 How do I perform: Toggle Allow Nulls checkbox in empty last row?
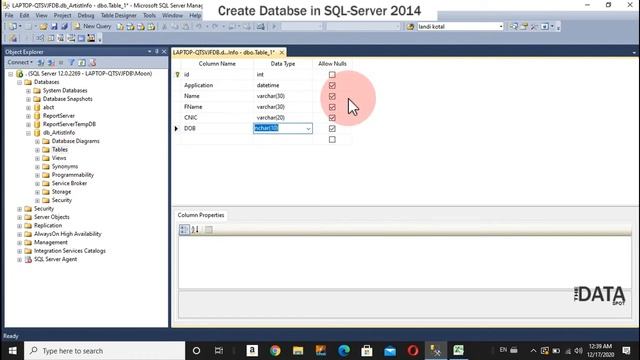(332, 140)
